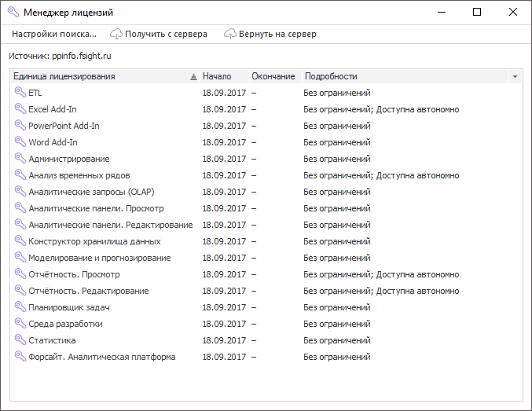Toggle sort arrow on Единица лицензирования column
This screenshot has width=532, height=411.
click(x=193, y=77)
